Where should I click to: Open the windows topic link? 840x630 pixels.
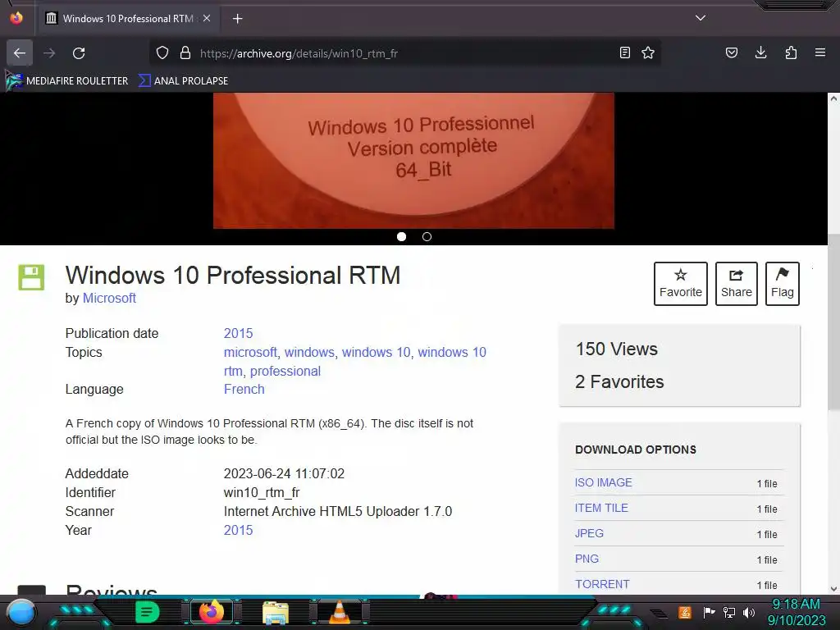point(309,352)
